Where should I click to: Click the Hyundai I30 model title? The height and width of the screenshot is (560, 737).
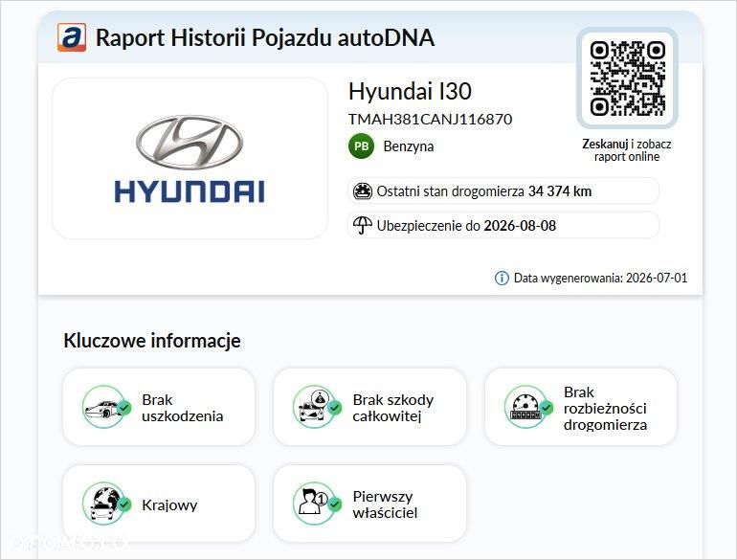point(410,91)
